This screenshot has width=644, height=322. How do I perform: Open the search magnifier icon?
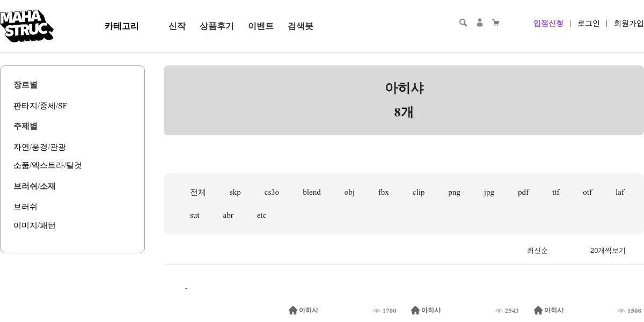click(463, 23)
